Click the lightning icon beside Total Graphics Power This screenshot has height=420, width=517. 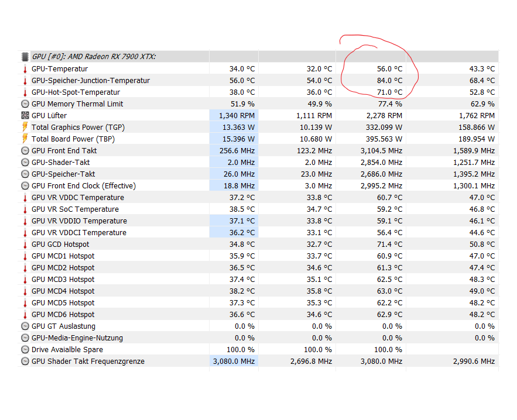tap(25, 127)
